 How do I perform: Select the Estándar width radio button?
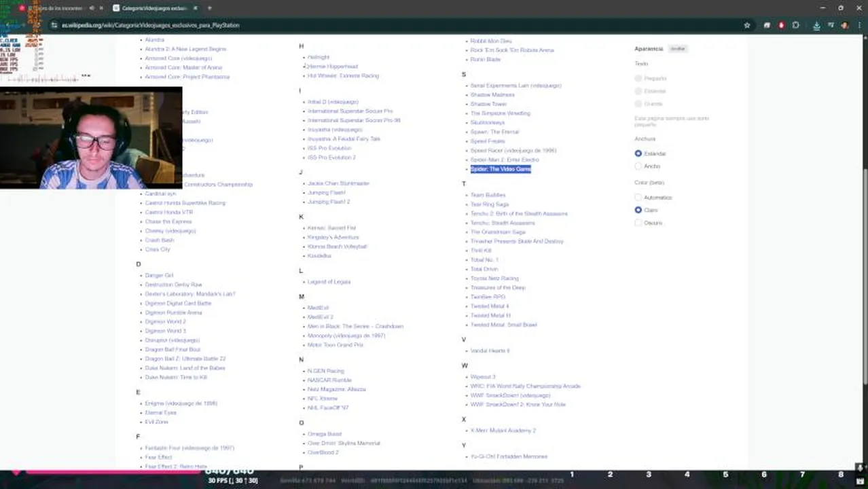point(638,153)
